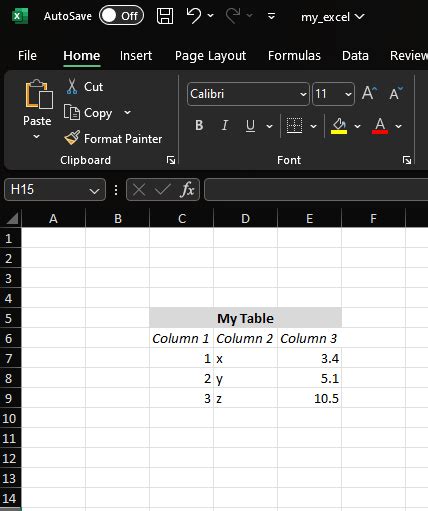Click Increase Font Size icon
The image size is (428, 511).
click(369, 93)
